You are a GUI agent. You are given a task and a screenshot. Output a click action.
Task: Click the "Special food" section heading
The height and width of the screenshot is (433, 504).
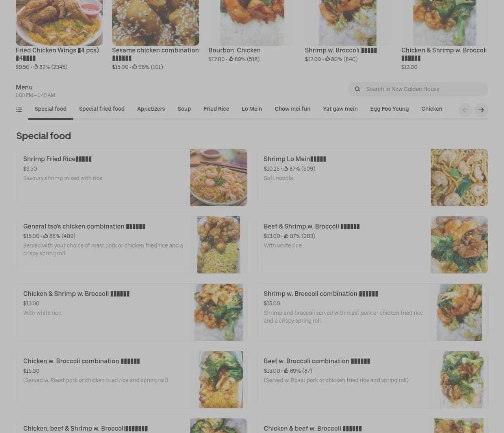click(44, 136)
